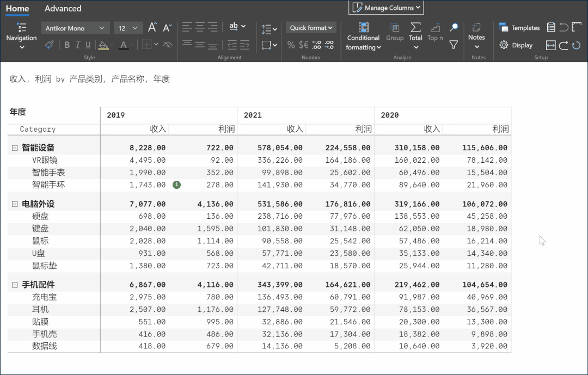This screenshot has width=588, height=375.
Task: Increase indent
Action: click(244, 45)
